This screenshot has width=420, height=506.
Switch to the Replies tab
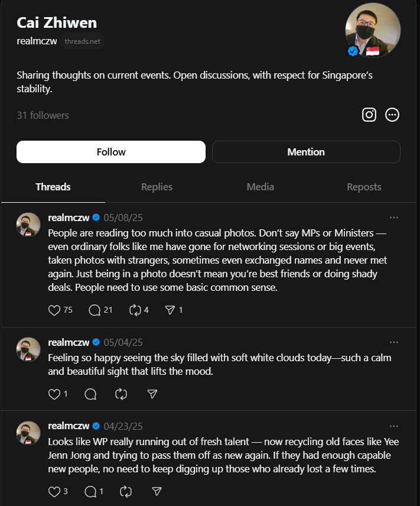coord(157,187)
